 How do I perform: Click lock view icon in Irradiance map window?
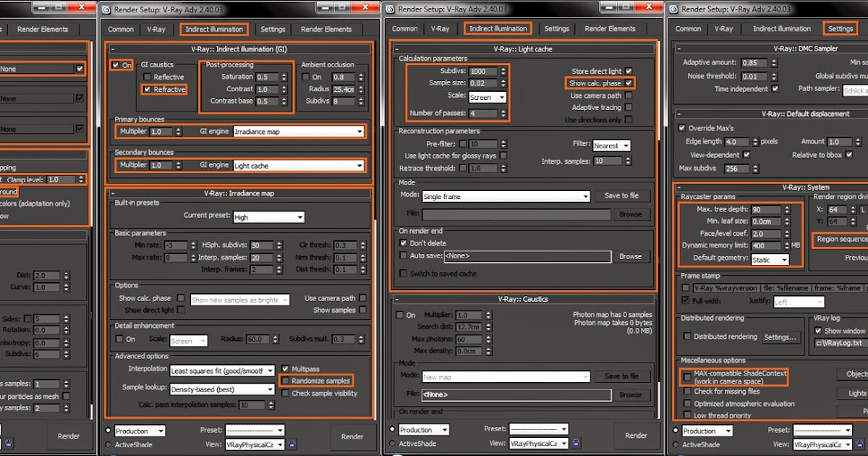pos(292,443)
